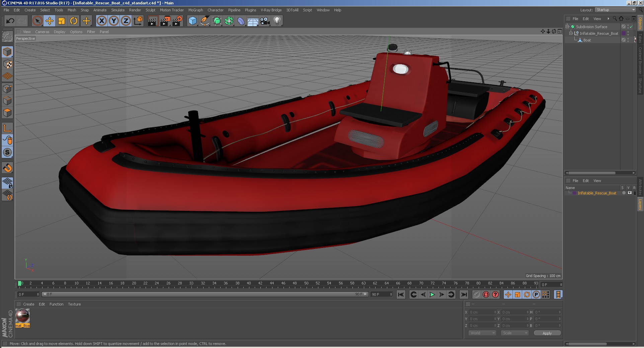644x348 pixels.
Task: Open the MoGraph menu
Action: point(195,10)
